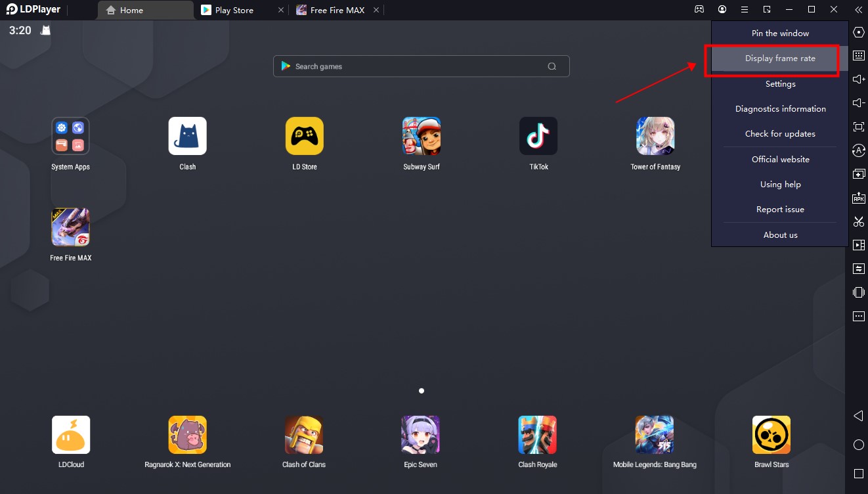Open the account profile icon
868x494 pixels.
[x=722, y=9]
